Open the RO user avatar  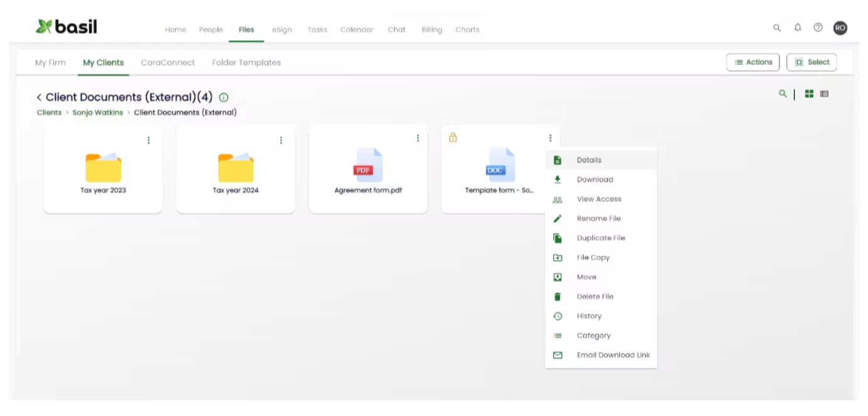(840, 28)
